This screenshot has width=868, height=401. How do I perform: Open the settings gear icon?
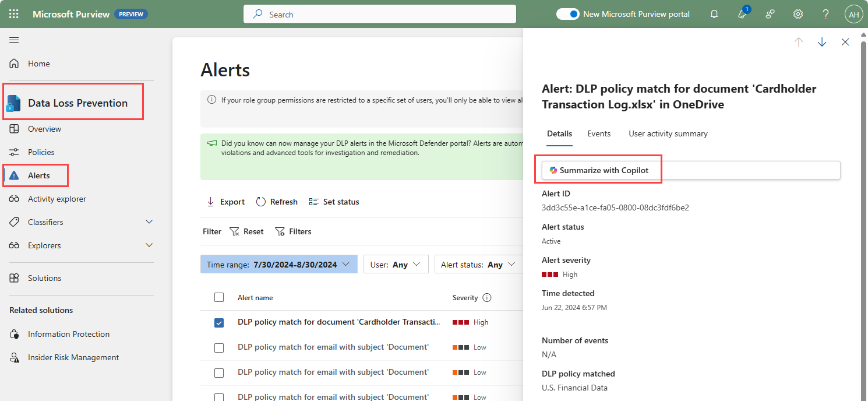[x=798, y=14]
